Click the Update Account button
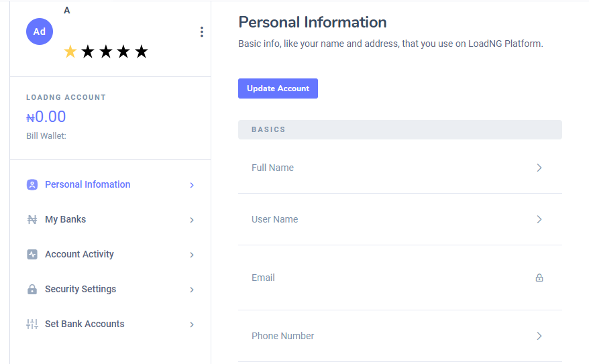589x364 pixels. point(278,88)
